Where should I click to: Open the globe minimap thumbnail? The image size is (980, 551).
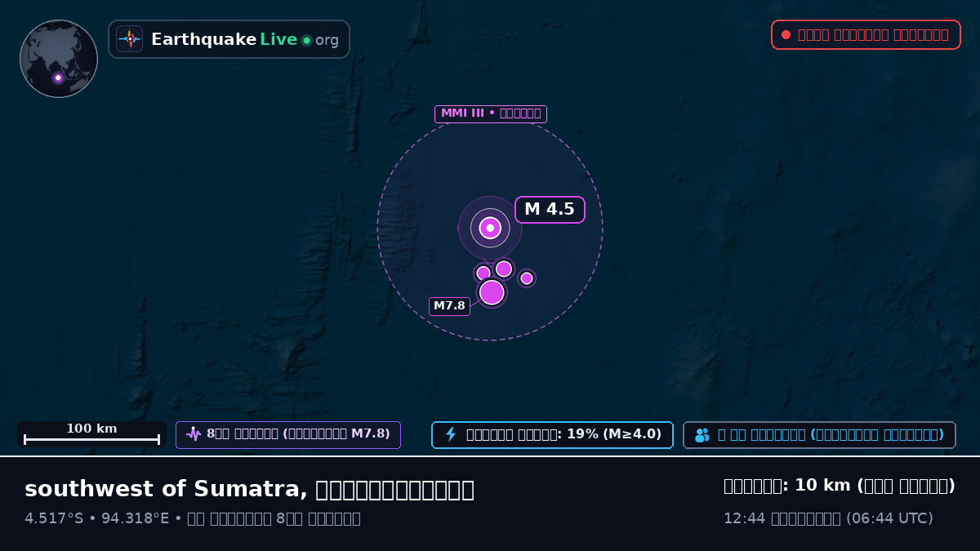(59, 59)
